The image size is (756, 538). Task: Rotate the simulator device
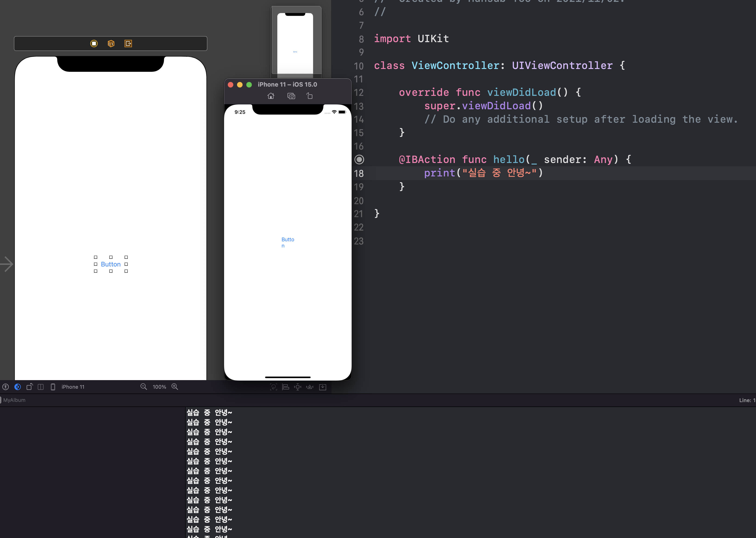point(309,96)
